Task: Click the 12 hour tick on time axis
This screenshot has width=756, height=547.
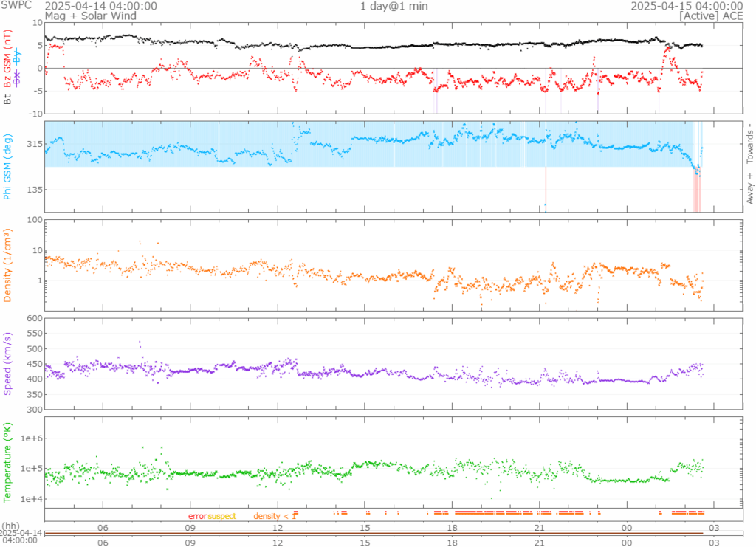Action: tap(278, 527)
